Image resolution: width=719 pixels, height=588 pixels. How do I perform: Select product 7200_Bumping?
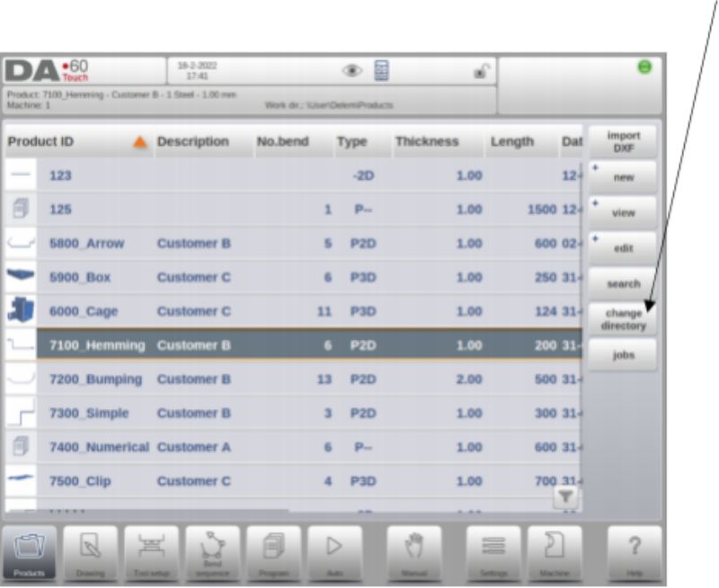point(96,379)
